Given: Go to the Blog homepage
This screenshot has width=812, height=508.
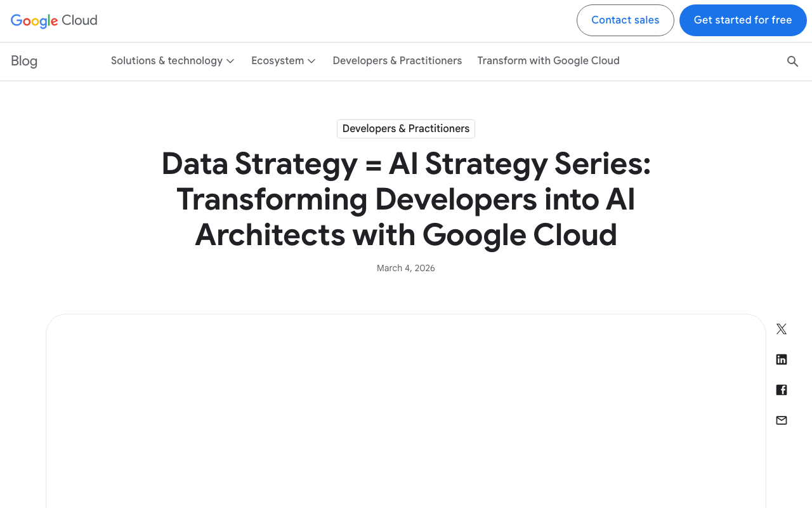Looking at the screenshot, I should [23, 60].
